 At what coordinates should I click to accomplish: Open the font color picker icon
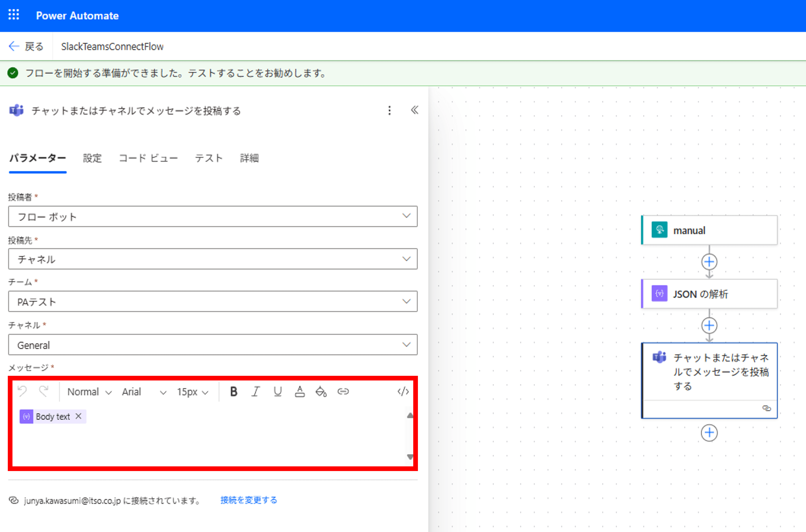(299, 392)
